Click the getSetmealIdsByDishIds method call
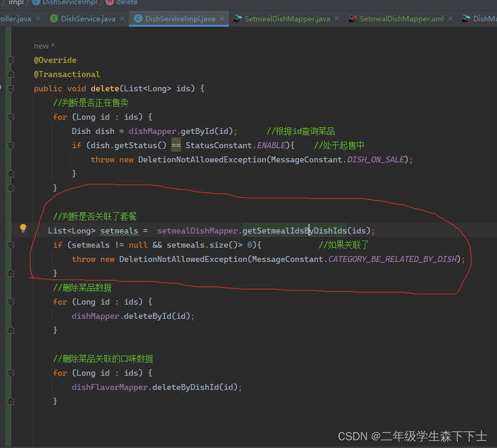 (x=294, y=231)
